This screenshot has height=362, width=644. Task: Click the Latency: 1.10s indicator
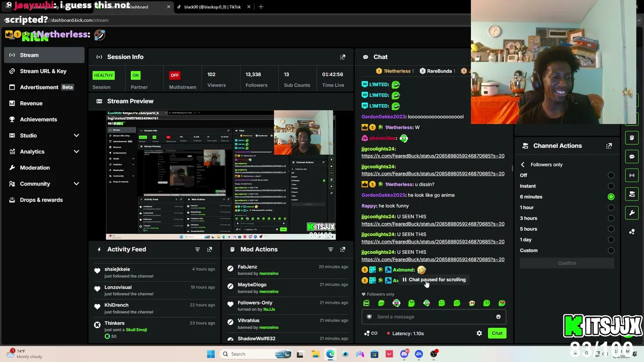point(406,333)
